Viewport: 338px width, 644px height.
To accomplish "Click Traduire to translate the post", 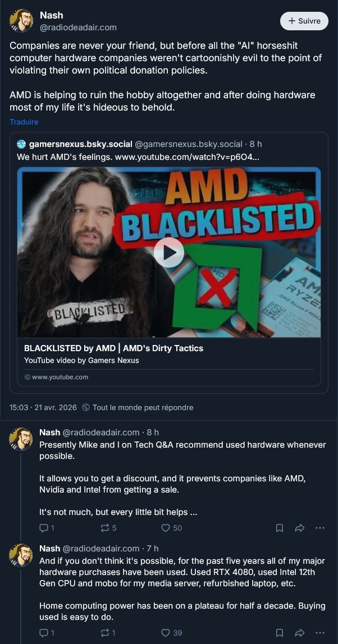I will [24, 122].
